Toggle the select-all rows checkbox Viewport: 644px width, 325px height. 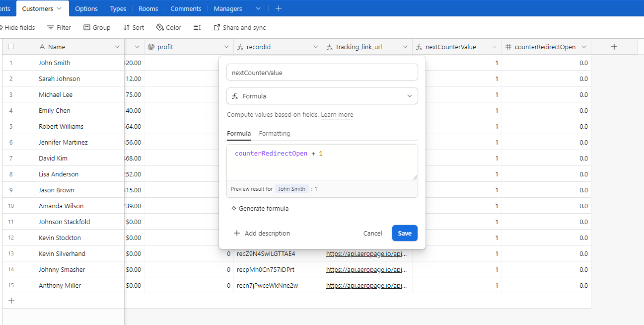(11, 47)
